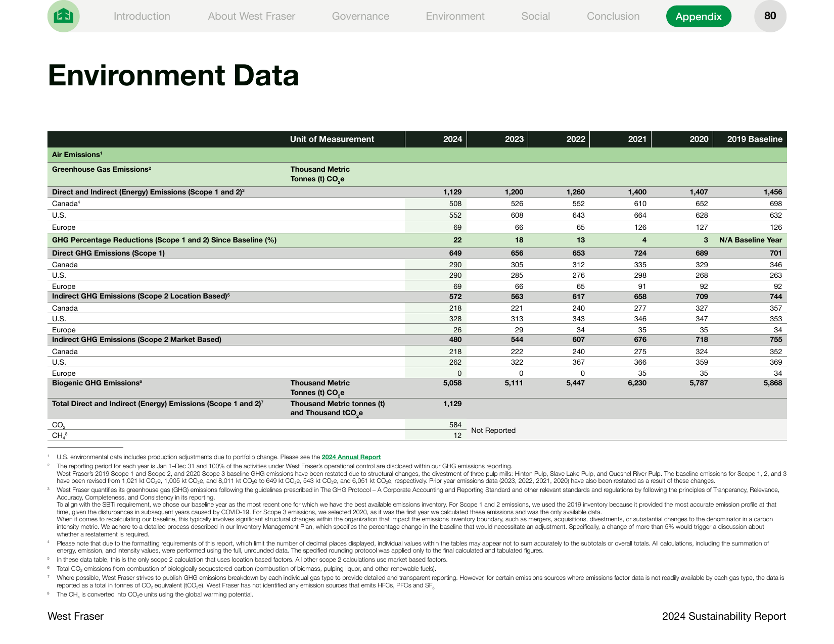Click the Direct GHG Emissions (Scope 1) row
This screenshot has width=834, height=644.
tap(417, 253)
